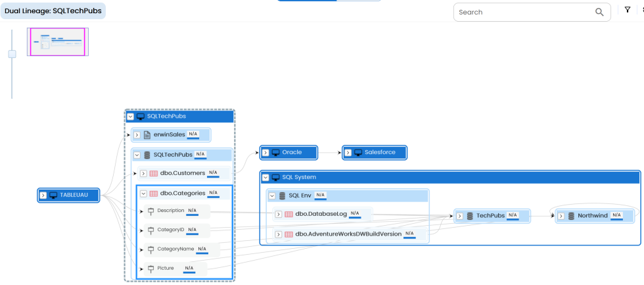644x285 pixels.
Task: Collapse the SQLTechPubs system node
Action: pos(130,117)
